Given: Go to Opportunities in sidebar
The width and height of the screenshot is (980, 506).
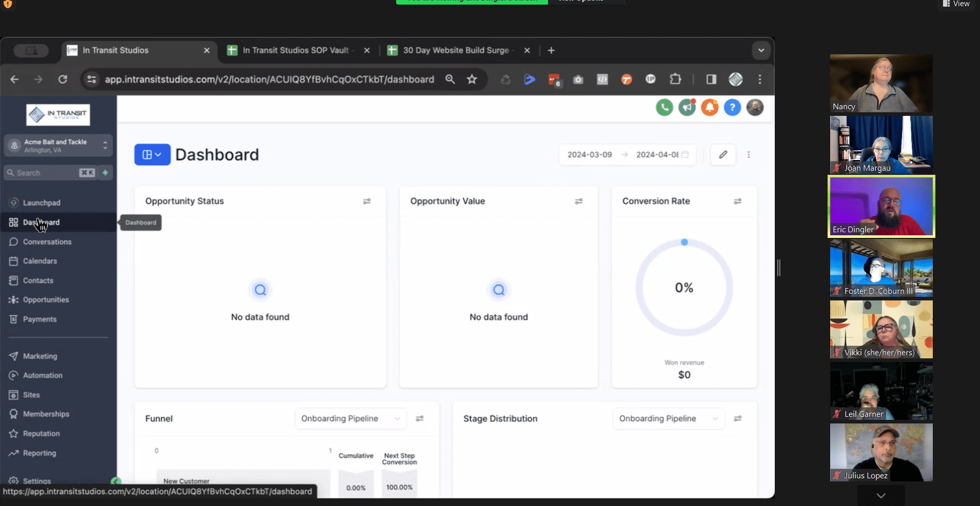Looking at the screenshot, I should point(46,300).
